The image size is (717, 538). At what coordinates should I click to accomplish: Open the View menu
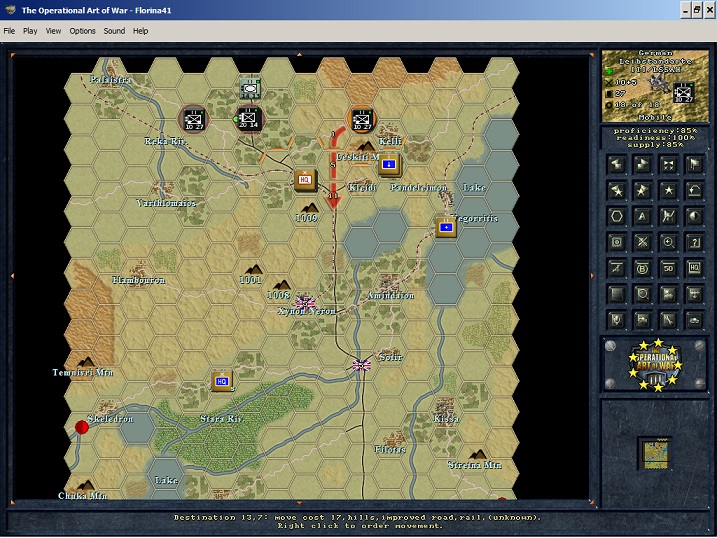tap(53, 31)
